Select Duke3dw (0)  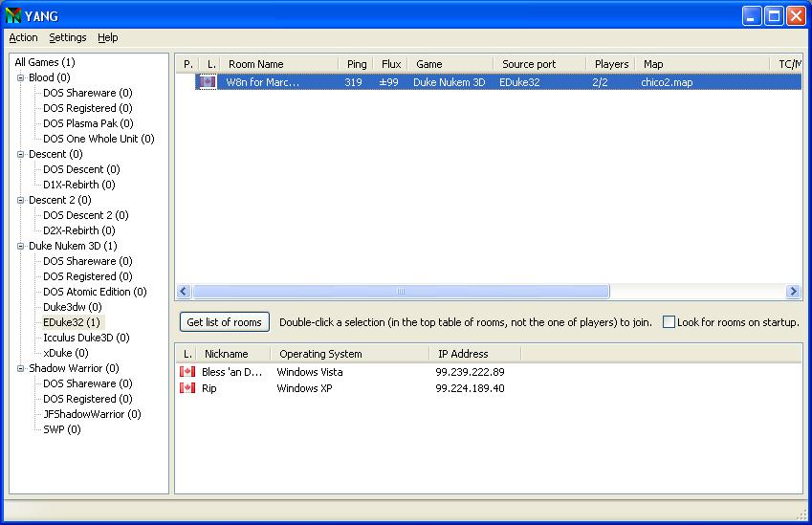(x=73, y=307)
